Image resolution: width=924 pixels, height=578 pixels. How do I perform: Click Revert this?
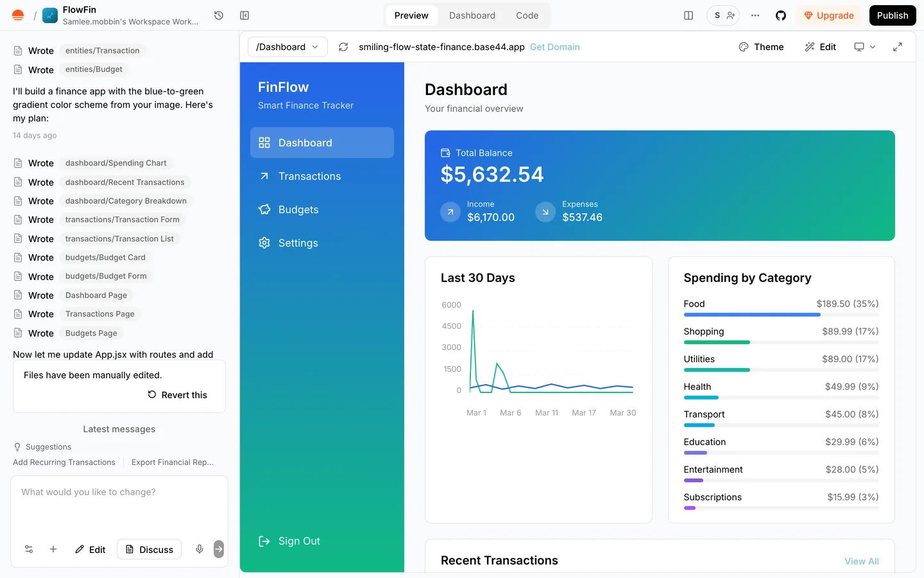coord(178,395)
